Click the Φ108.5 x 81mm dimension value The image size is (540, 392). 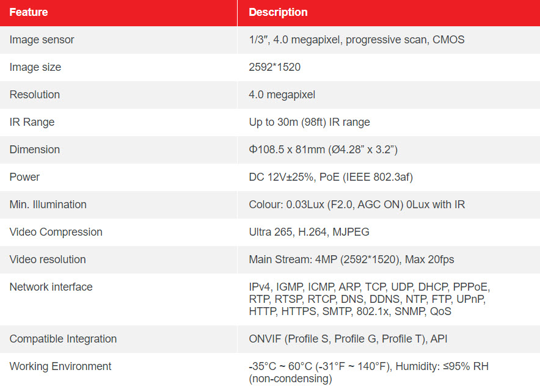coord(323,150)
